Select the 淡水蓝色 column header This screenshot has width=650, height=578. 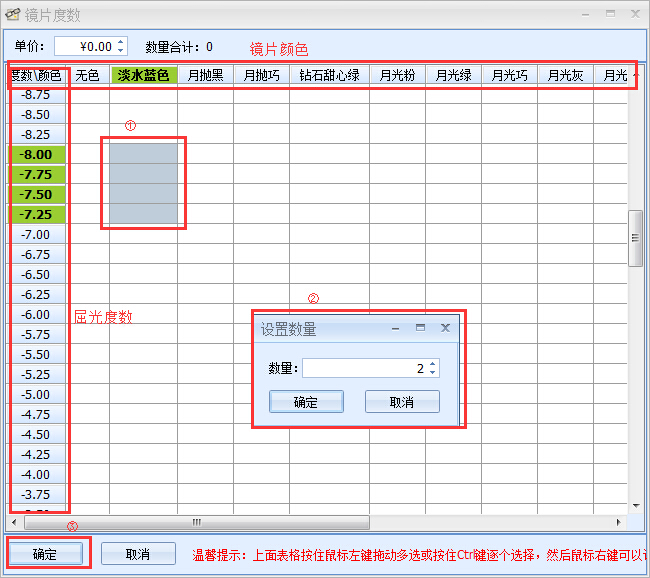(x=143, y=75)
